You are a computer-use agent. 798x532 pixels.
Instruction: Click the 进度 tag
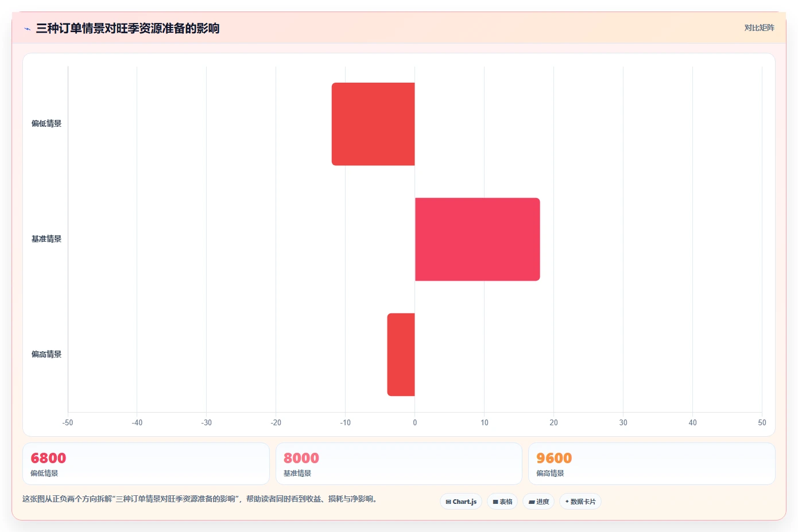[x=539, y=502]
